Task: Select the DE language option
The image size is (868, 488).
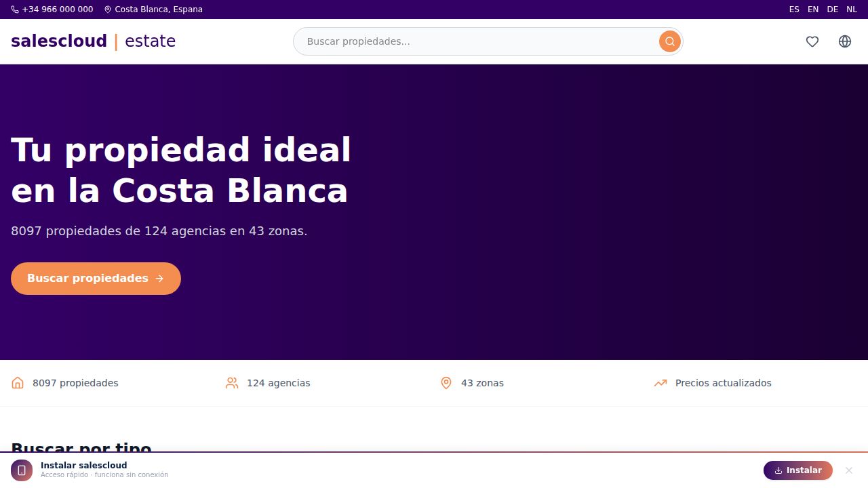Action: (x=833, y=9)
